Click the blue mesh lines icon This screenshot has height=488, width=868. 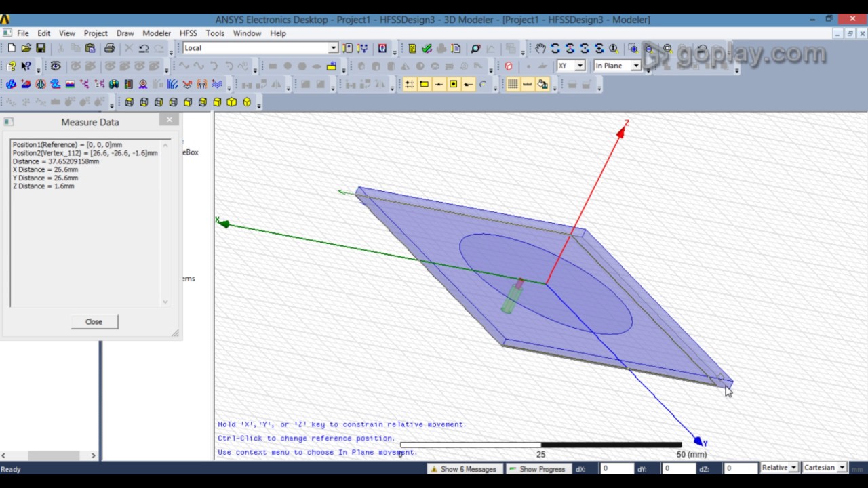(x=172, y=84)
